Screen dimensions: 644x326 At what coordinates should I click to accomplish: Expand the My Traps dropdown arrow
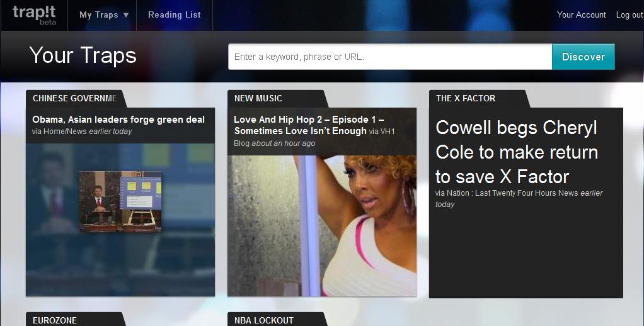(x=126, y=15)
